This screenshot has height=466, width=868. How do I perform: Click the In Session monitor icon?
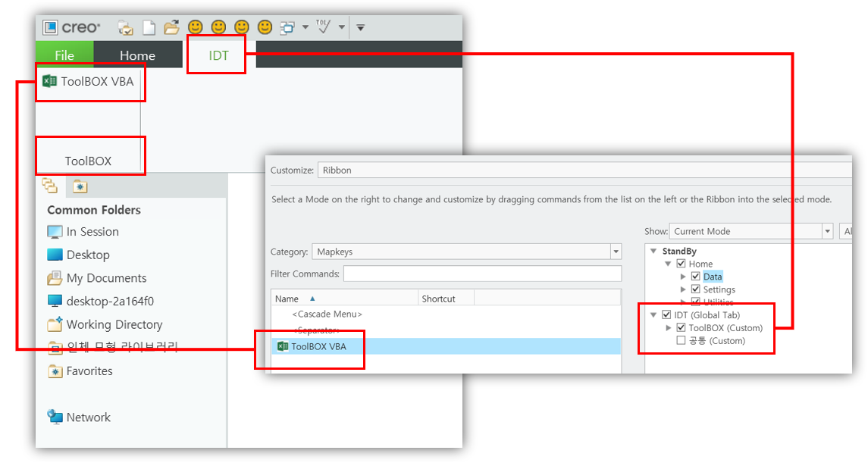55,232
